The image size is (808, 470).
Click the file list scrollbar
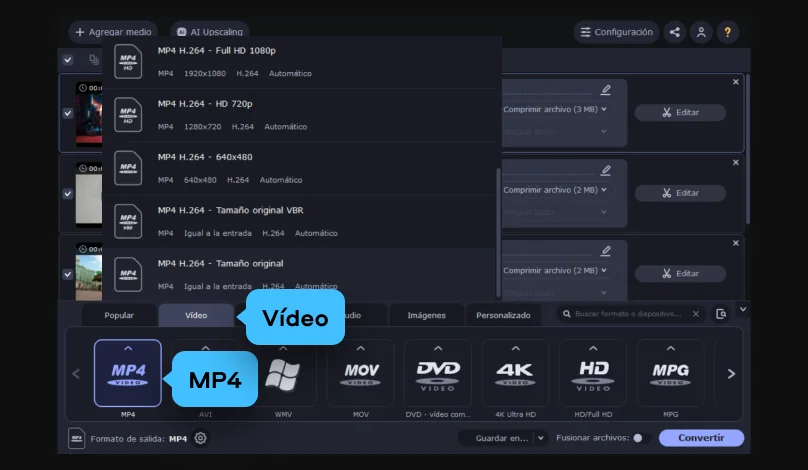(747, 149)
